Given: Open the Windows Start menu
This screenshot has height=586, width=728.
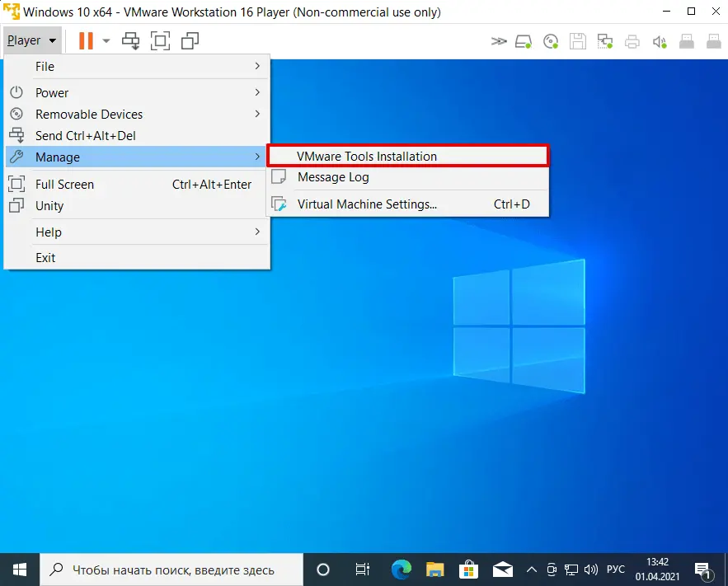Looking at the screenshot, I should coord(20,570).
